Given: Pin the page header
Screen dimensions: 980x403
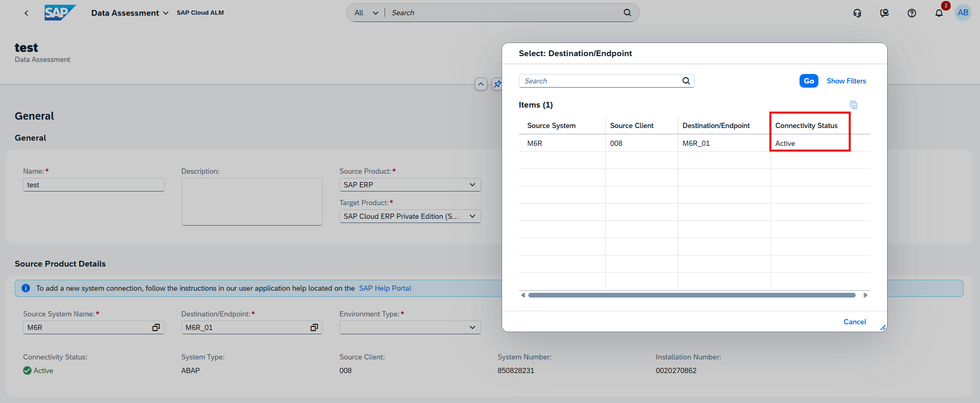Looking at the screenshot, I should [x=497, y=84].
